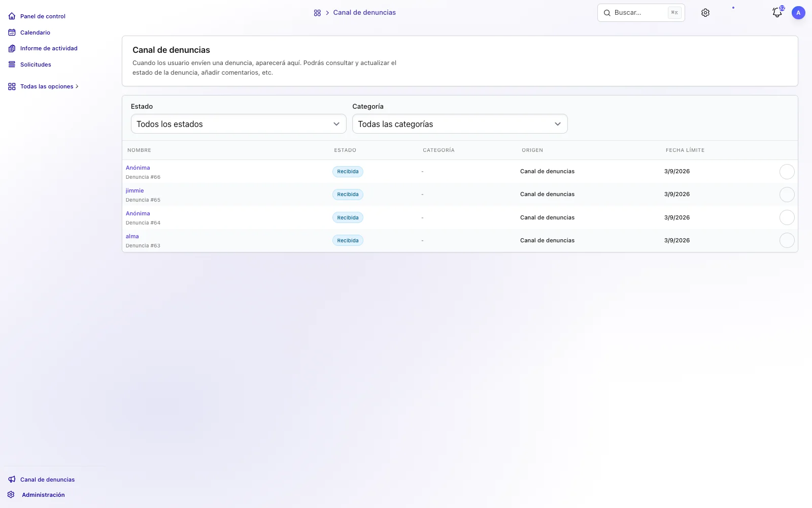Click the grid icon in the breadcrumb
This screenshot has height=508, width=812.
317,13
